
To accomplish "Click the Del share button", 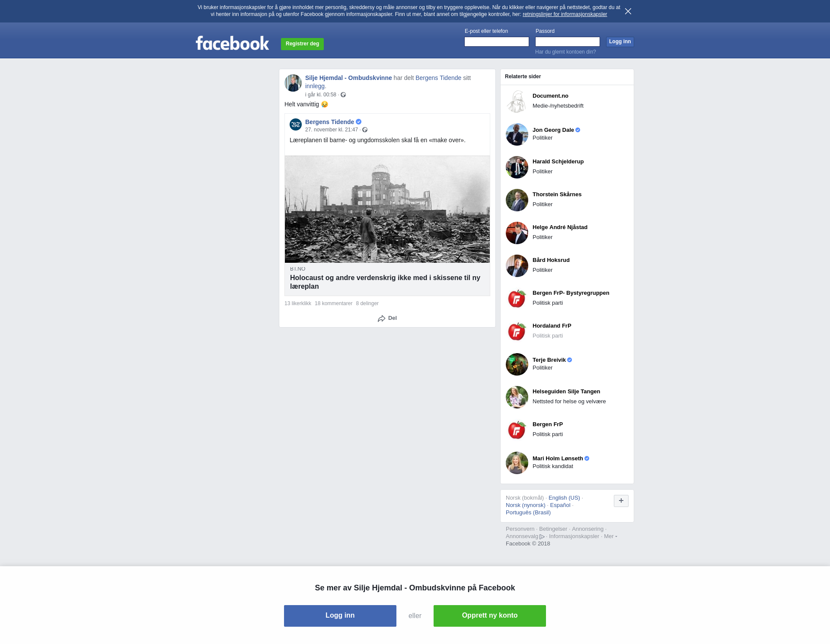I will (387, 318).
